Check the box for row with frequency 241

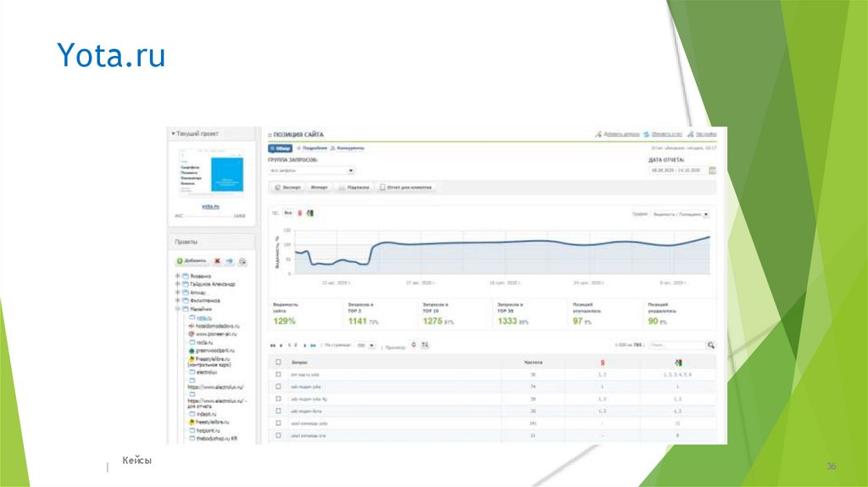(x=278, y=423)
